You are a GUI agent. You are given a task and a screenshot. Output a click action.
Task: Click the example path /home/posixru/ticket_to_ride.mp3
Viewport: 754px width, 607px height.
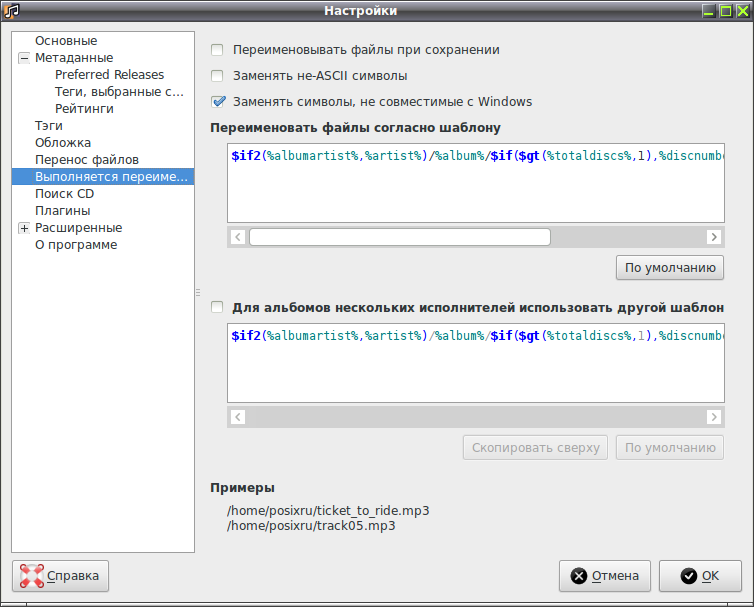(x=328, y=510)
